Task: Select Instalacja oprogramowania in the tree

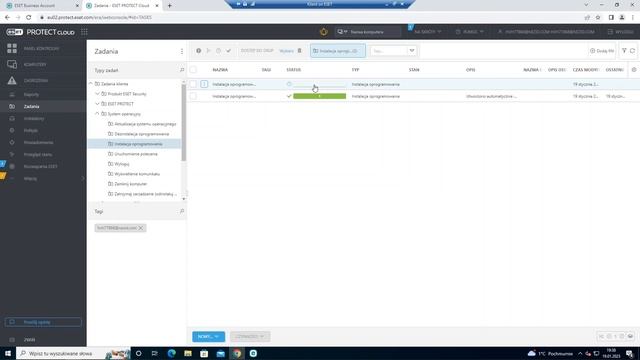Action: (135, 144)
